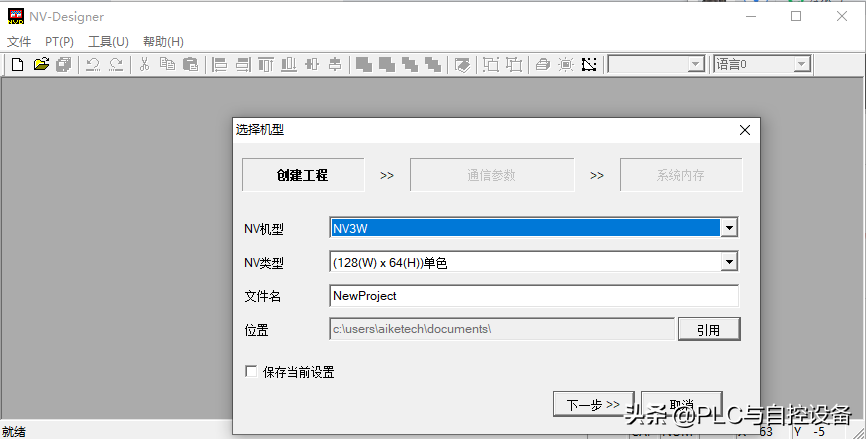Click the 取消 button
This screenshot has height=439, width=866.
pyautogui.click(x=680, y=405)
